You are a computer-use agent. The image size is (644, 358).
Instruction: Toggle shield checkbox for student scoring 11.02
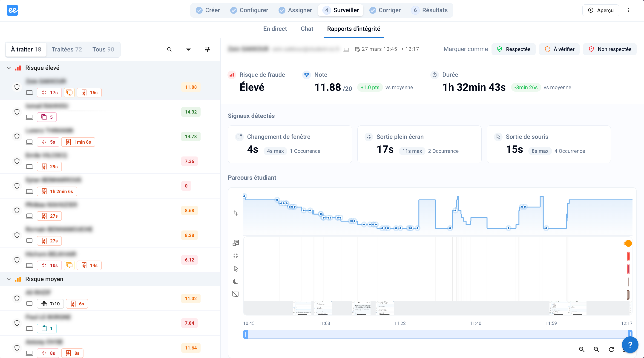click(x=17, y=298)
